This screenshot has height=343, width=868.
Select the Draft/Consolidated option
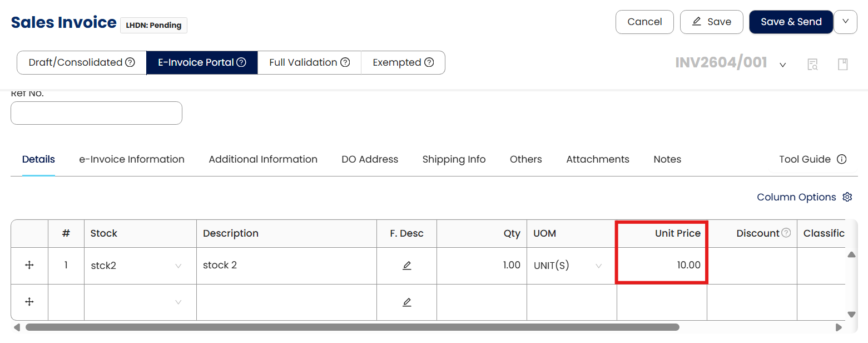tap(82, 62)
